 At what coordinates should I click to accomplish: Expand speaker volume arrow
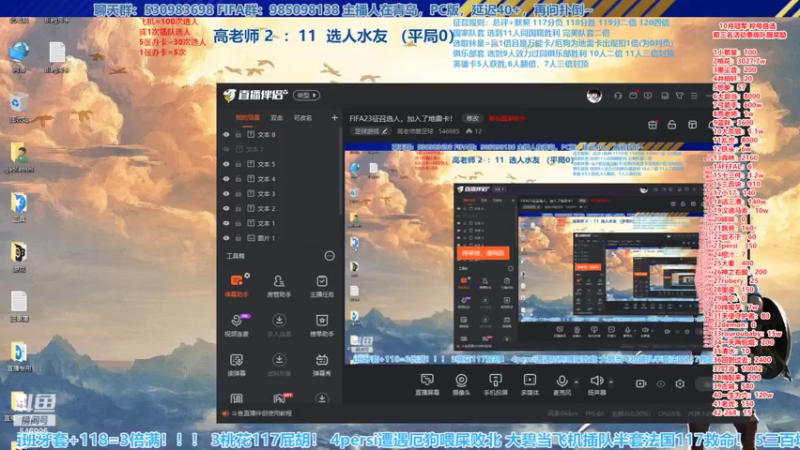(x=611, y=382)
